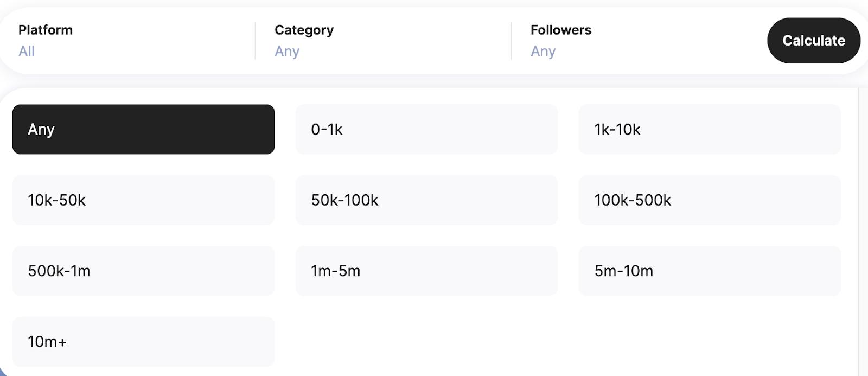Click the bold Followers label

[561, 30]
